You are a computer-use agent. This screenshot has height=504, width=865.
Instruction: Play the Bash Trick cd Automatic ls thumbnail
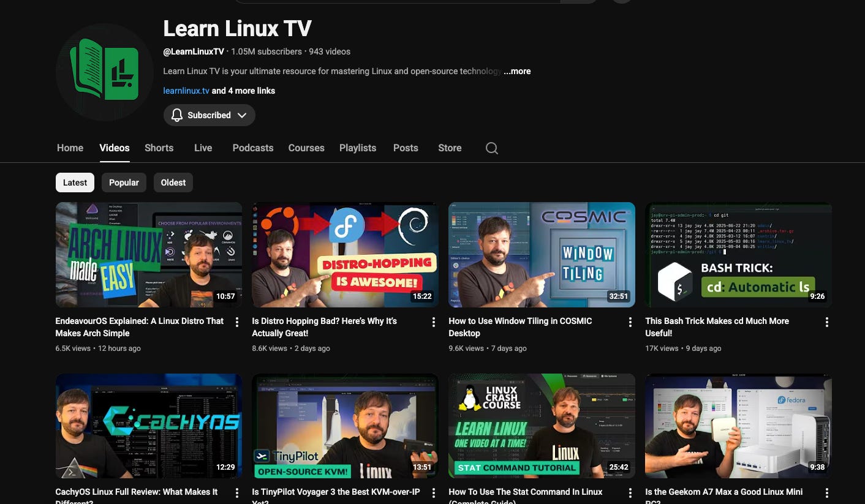(x=739, y=255)
